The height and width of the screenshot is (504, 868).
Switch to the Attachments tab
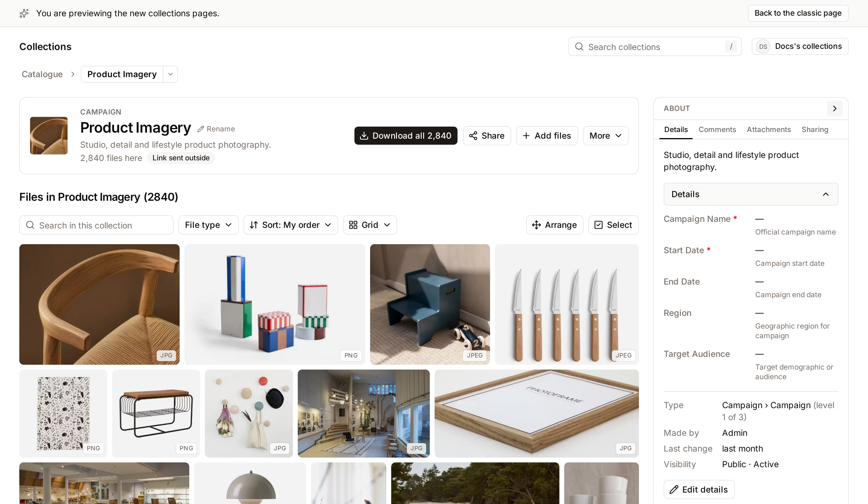(769, 130)
